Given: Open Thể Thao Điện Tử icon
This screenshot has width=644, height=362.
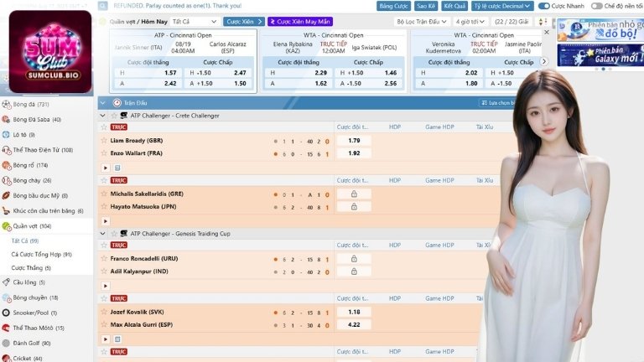Looking at the screenshot, I should [6, 150].
